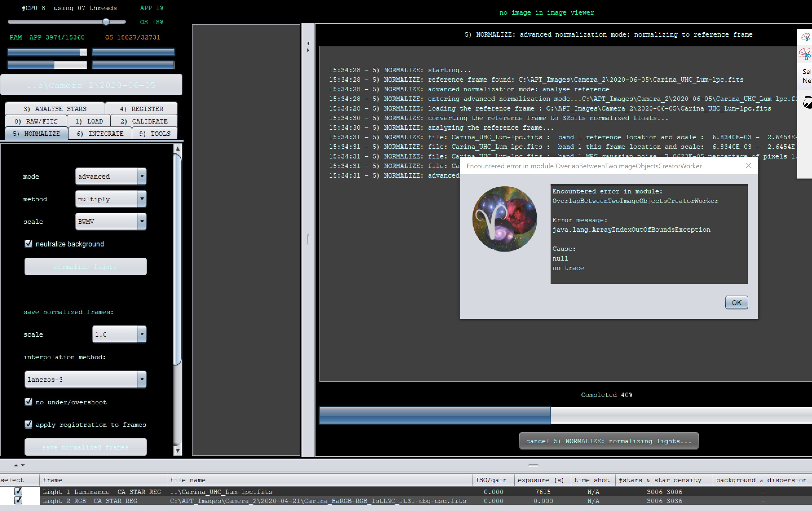Toggle neutralize background checkbox
The image size is (812, 511).
(x=29, y=244)
